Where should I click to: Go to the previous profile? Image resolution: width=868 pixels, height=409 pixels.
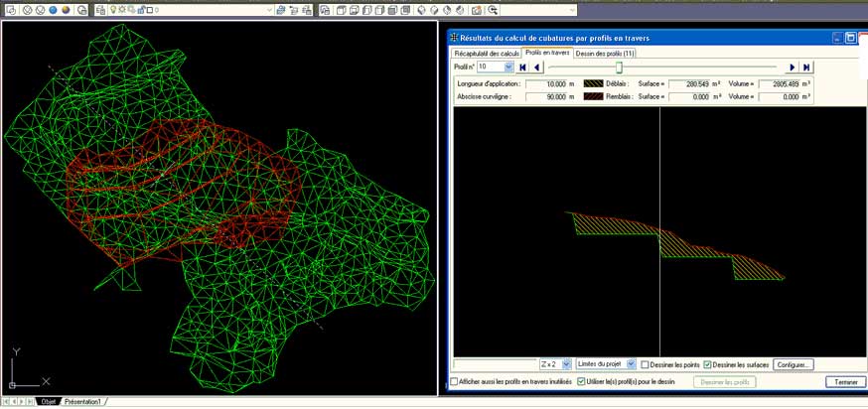coord(537,67)
